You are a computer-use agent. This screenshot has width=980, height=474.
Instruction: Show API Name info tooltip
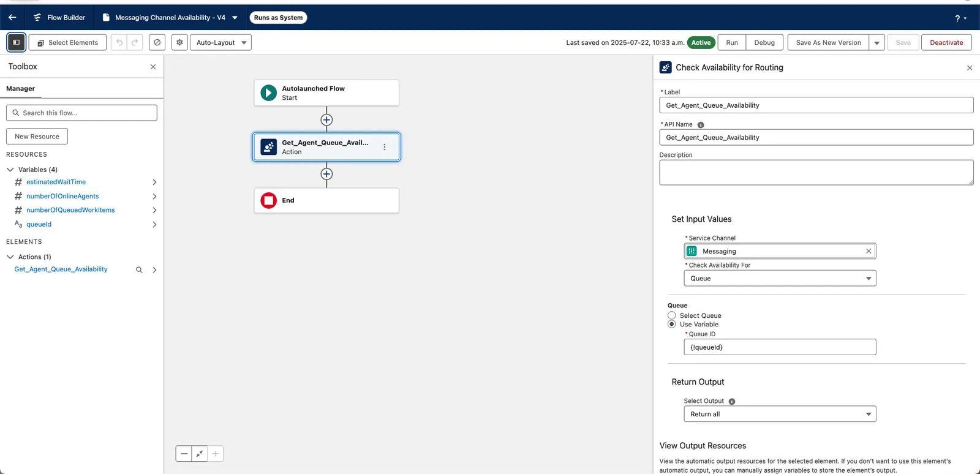click(701, 125)
